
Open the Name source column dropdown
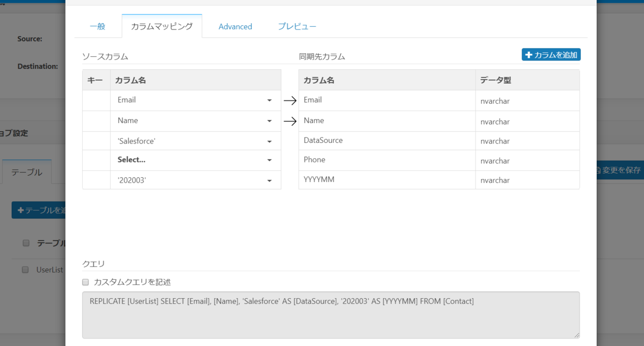195,121
